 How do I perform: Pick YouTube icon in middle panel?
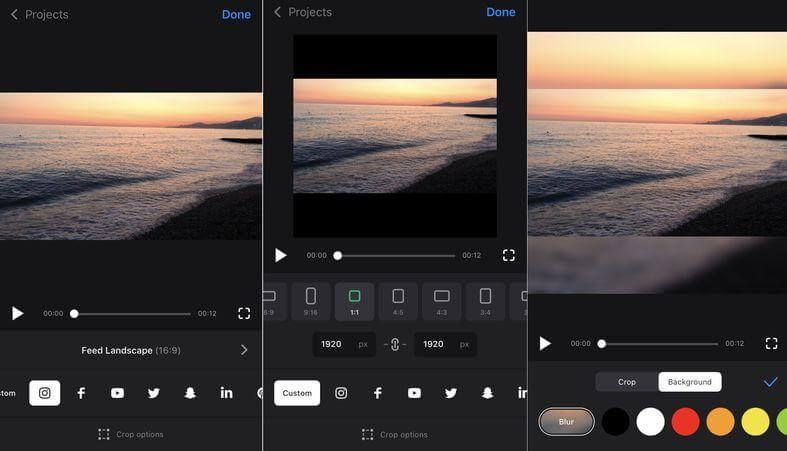(x=414, y=393)
